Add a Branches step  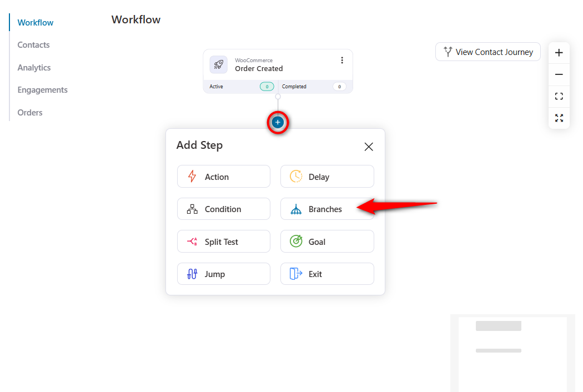[327, 209]
